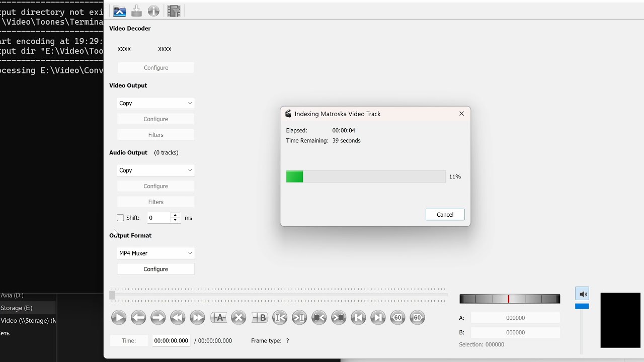The width and height of the screenshot is (644, 362).
Task: Click the volume slider handle
Action: [x=582, y=306]
